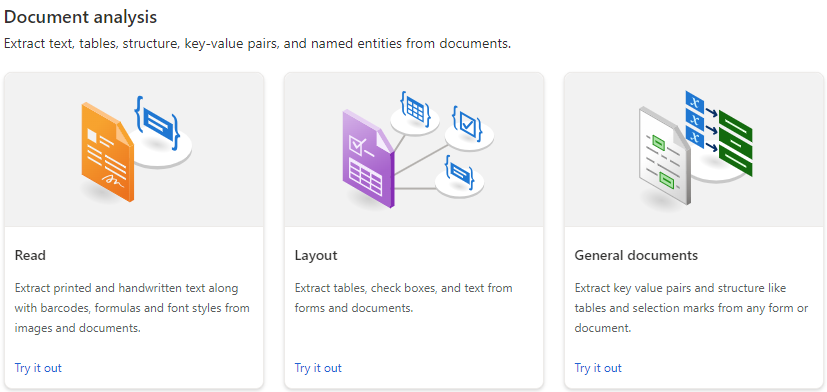Open Try it out link under Read
Image resolution: width=827 pixels, height=392 pixels.
(x=38, y=368)
